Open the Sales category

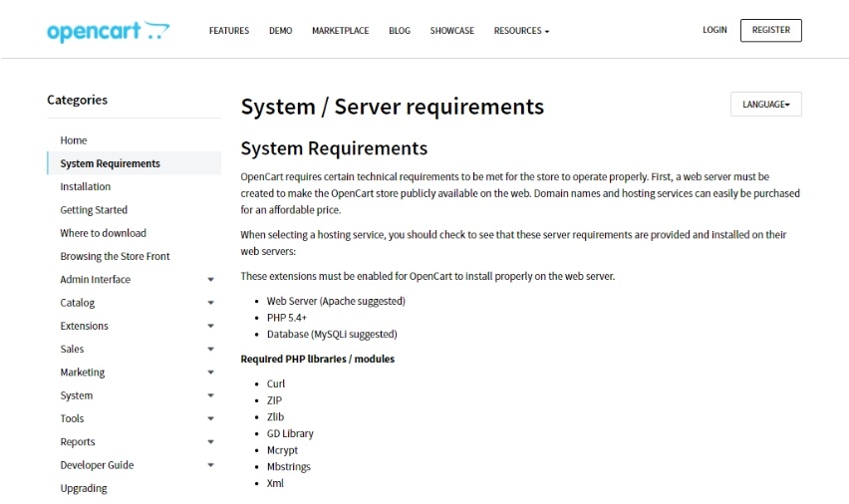(x=72, y=350)
